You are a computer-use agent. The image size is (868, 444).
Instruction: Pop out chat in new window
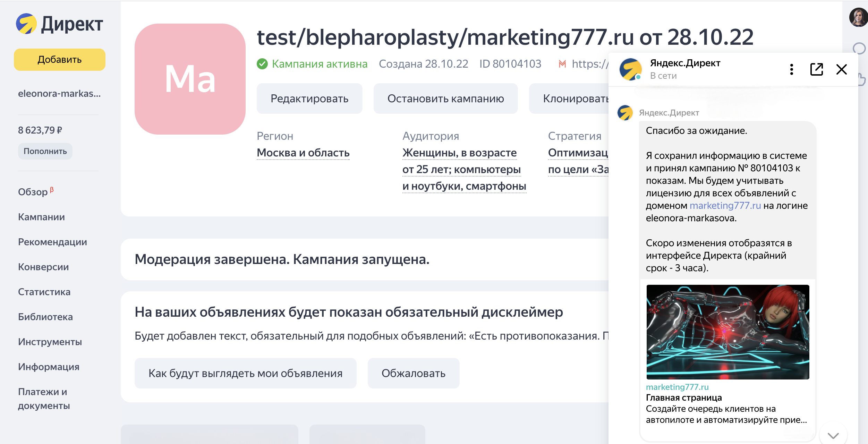pyautogui.click(x=816, y=69)
